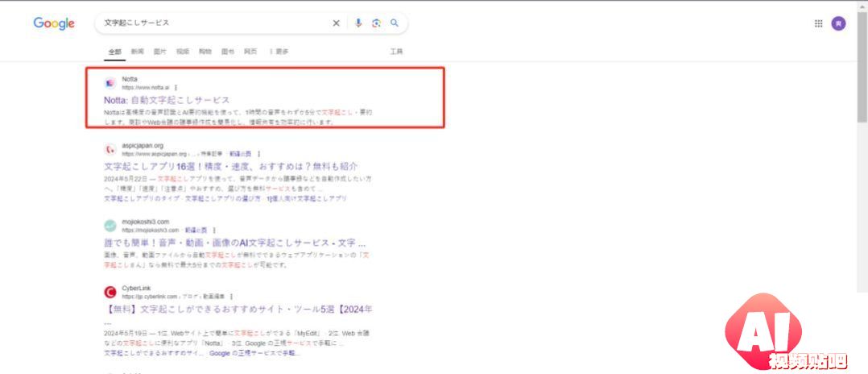
Task: Open the three-dot menu for the CyberLink result
Action: (231, 297)
